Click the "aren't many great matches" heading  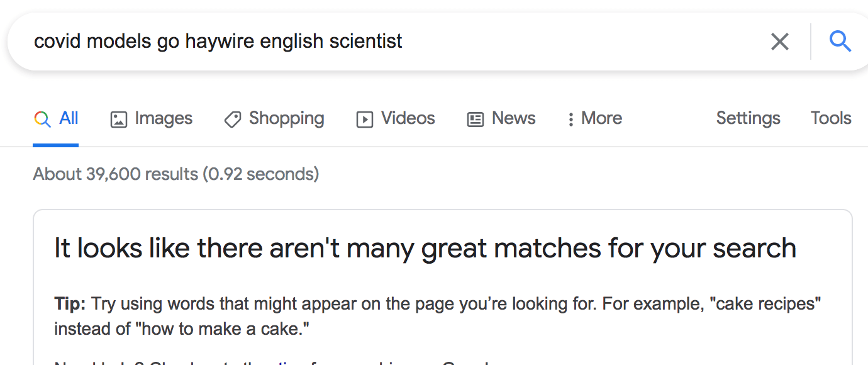click(425, 249)
